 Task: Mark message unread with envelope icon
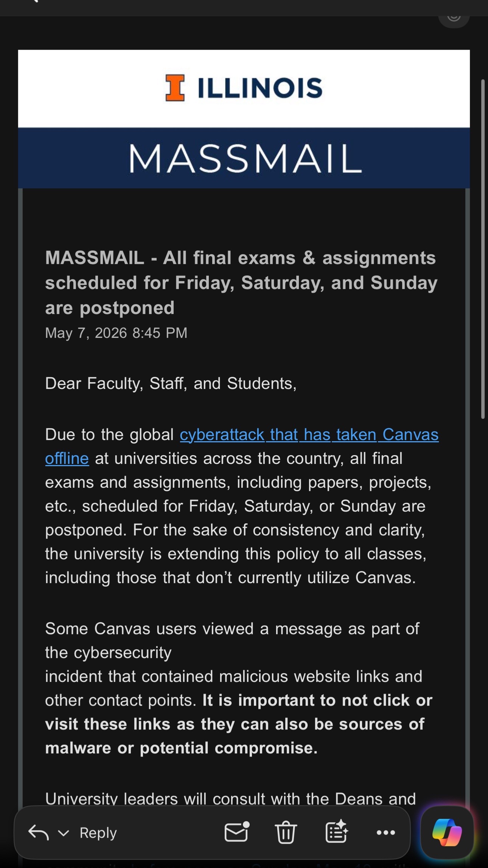click(237, 832)
